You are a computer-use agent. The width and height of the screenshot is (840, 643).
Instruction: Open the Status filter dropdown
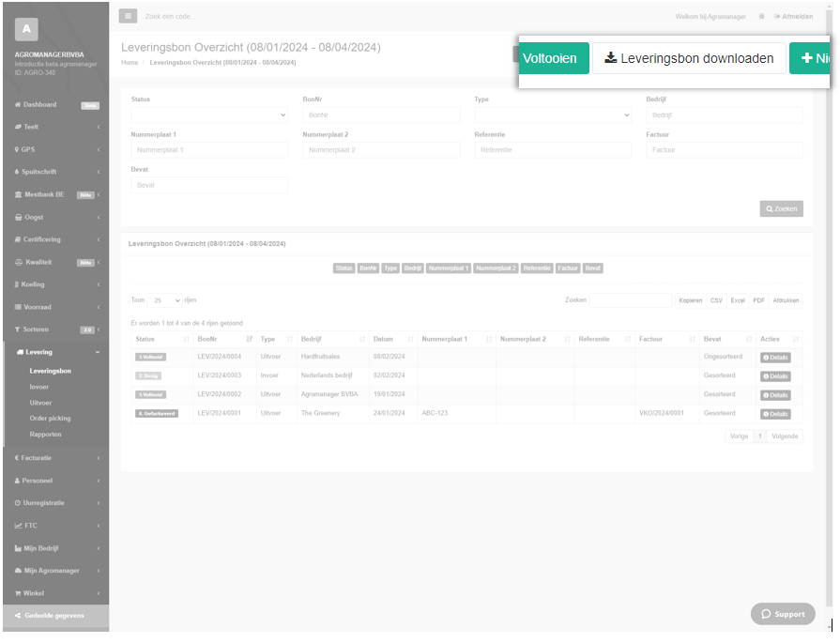(208, 114)
